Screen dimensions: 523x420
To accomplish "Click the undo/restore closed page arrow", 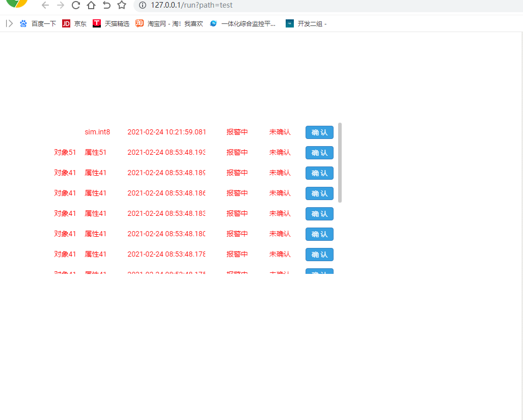I will tap(106, 5).
